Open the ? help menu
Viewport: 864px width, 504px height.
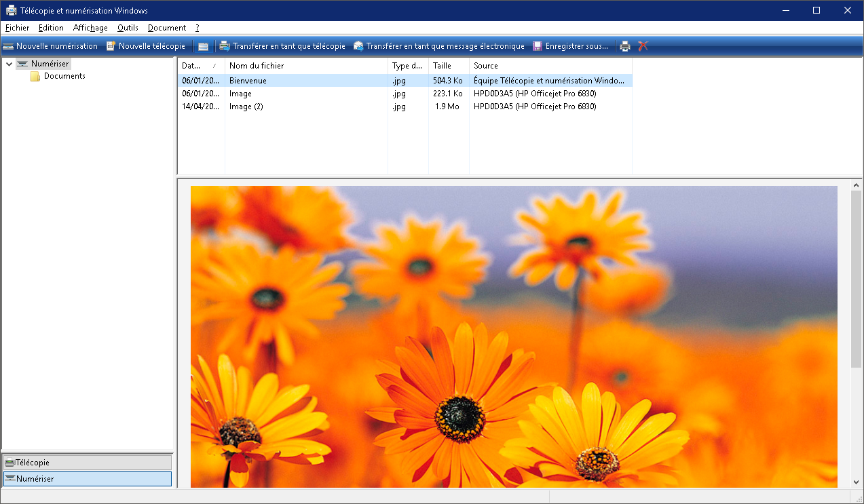tap(197, 28)
